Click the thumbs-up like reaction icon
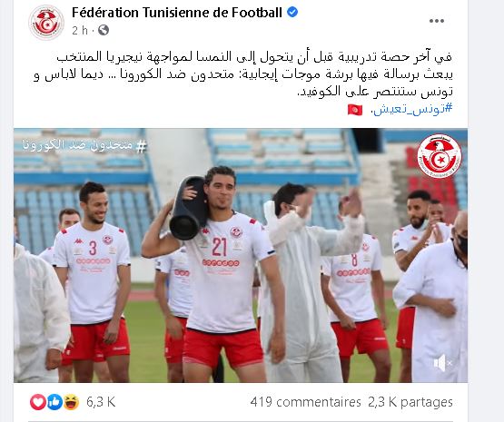This screenshot has height=422, width=504. pyautogui.click(x=55, y=402)
